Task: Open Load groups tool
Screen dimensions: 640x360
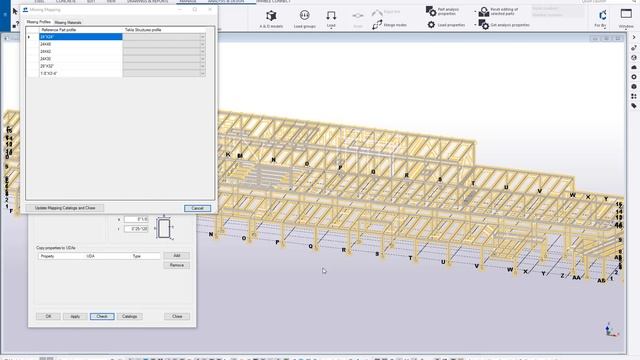Action: (304, 19)
